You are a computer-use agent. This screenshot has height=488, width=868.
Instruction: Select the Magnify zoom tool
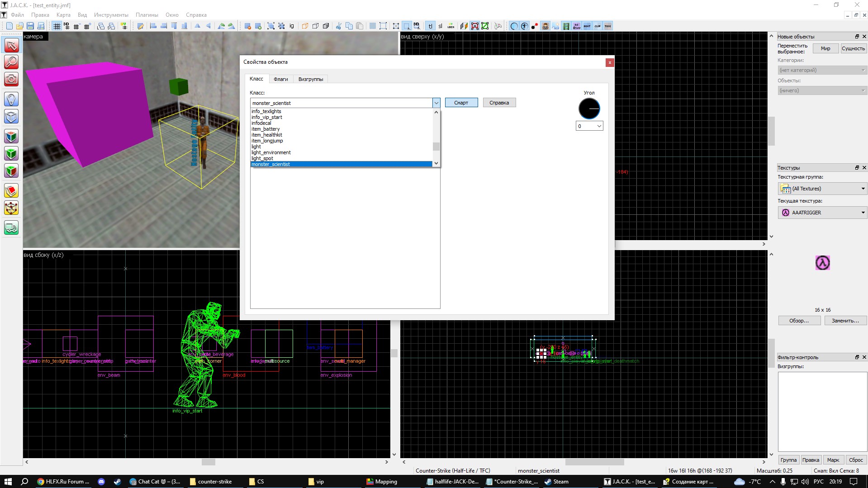point(11,62)
